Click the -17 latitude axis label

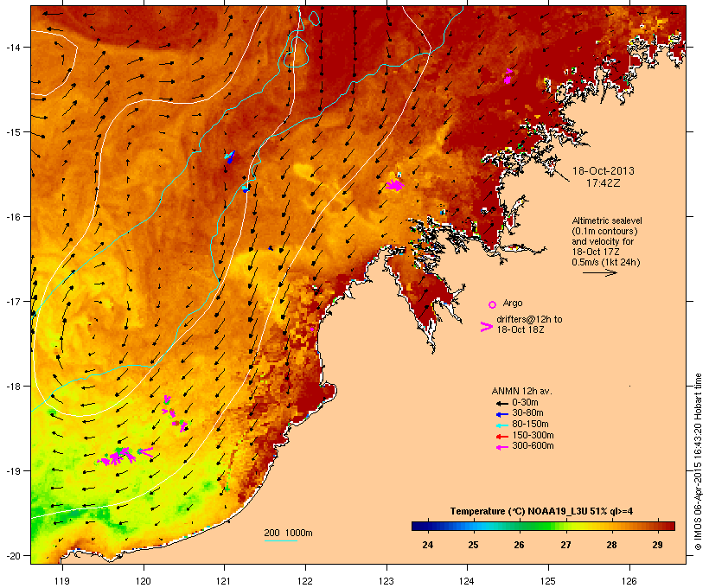point(13,301)
